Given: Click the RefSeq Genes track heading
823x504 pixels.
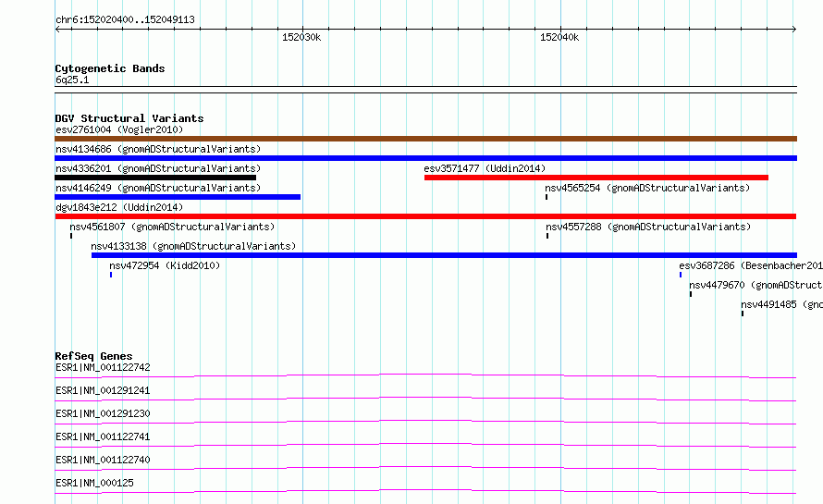Looking at the screenshot, I should point(94,356).
